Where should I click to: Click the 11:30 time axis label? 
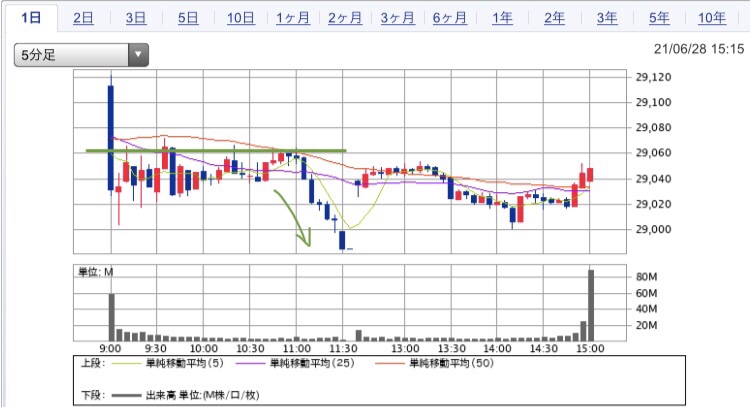pyautogui.click(x=343, y=349)
